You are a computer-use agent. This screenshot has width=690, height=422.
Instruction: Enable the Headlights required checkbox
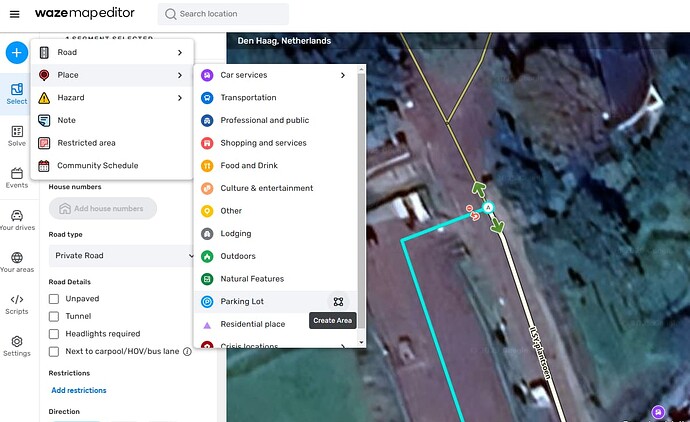54,334
